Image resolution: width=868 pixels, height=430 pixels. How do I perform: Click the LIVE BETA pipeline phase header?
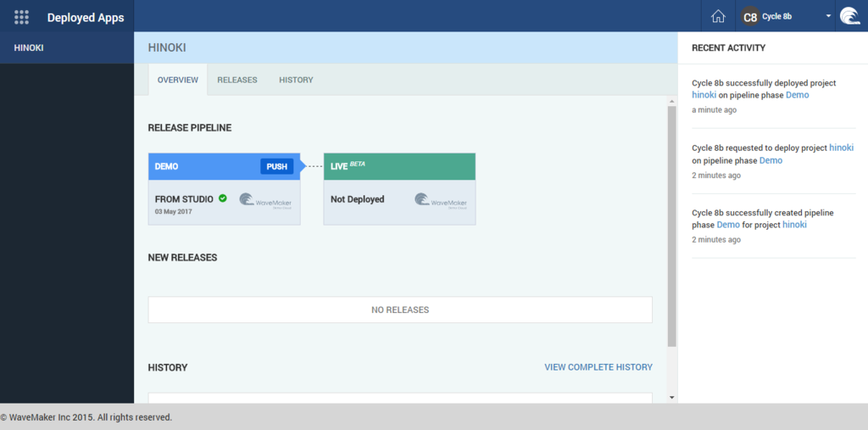400,167
